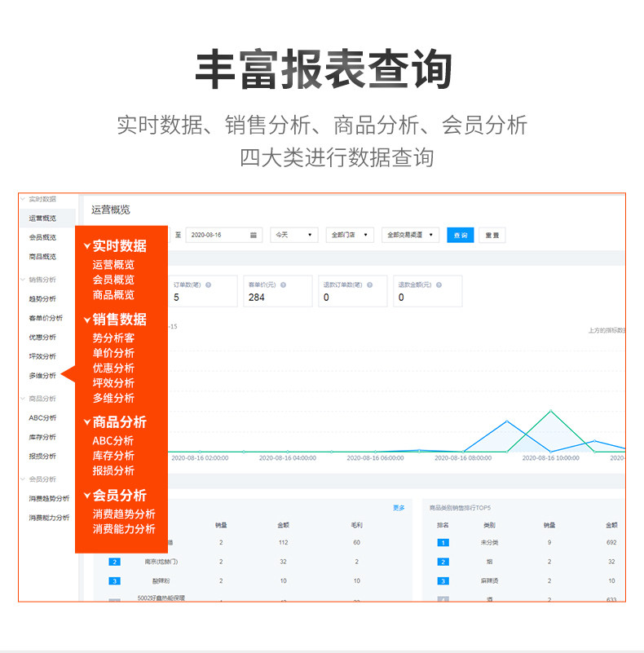Click the 商品类别销售排行TOP5 table title

(x=460, y=508)
